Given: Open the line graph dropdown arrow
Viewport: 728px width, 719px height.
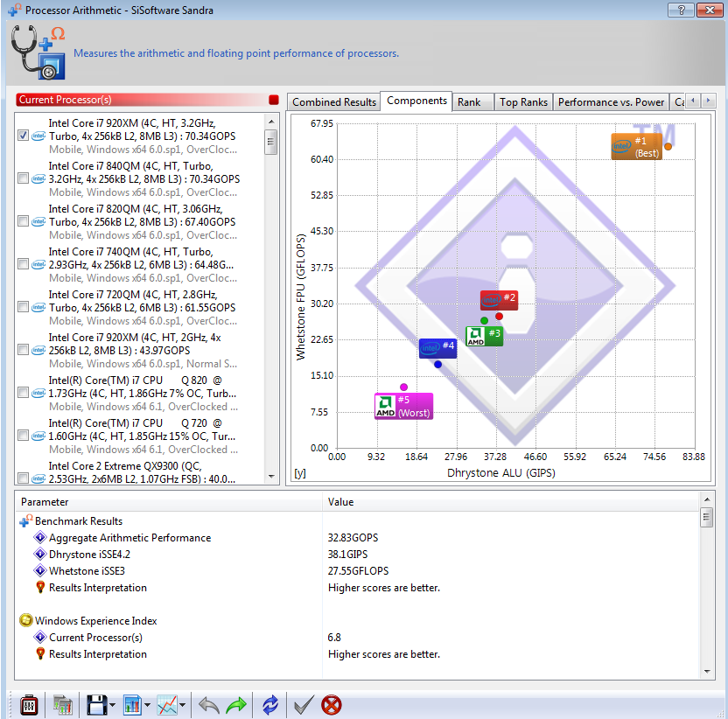Looking at the screenshot, I should tap(183, 705).
